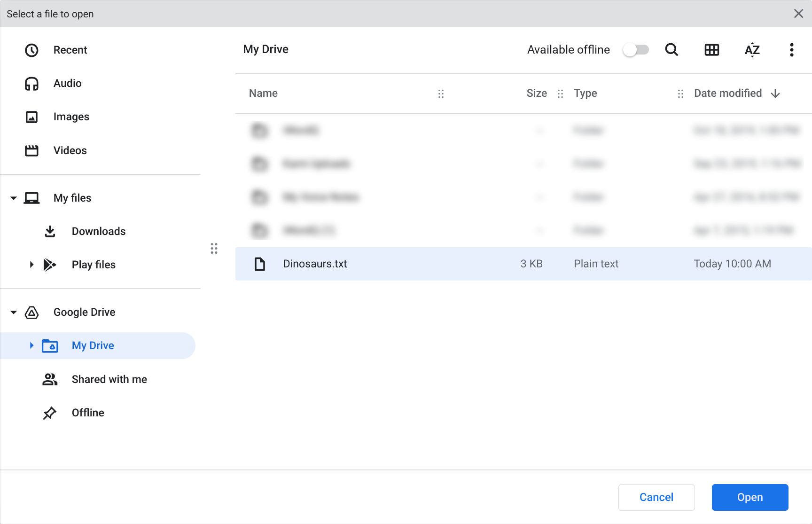Open the three-dot more menu
This screenshot has width=812, height=524.
[x=792, y=50]
